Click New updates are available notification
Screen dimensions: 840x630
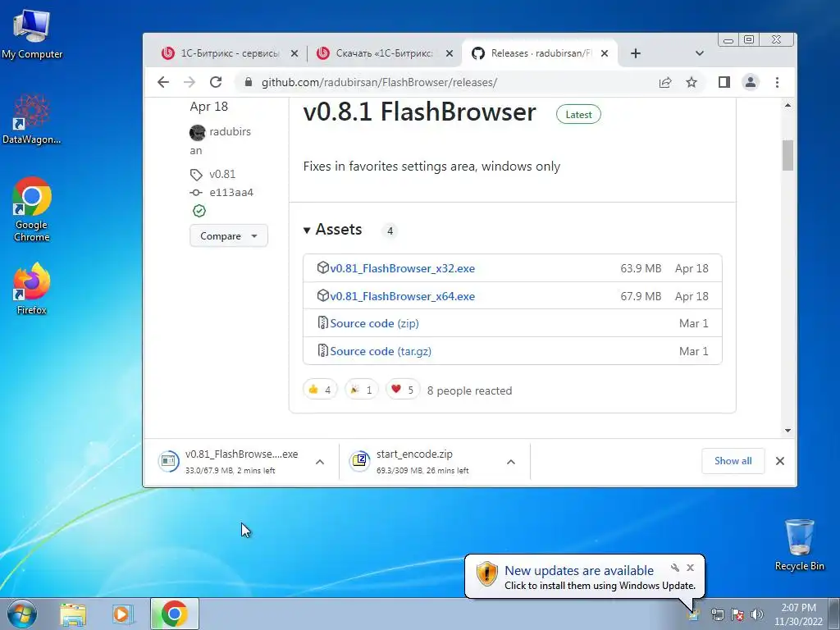tap(578, 571)
